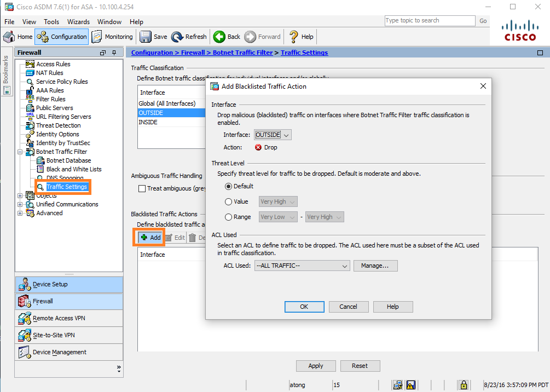This screenshot has width=550, height=392.
Task: Click the Add blacklisted action button
Action: [150, 238]
